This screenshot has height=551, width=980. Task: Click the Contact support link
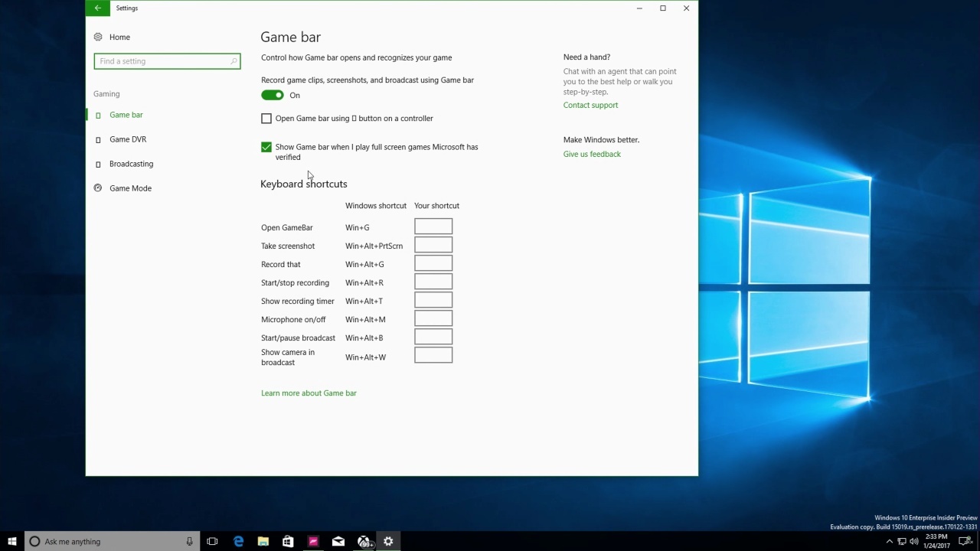point(590,105)
